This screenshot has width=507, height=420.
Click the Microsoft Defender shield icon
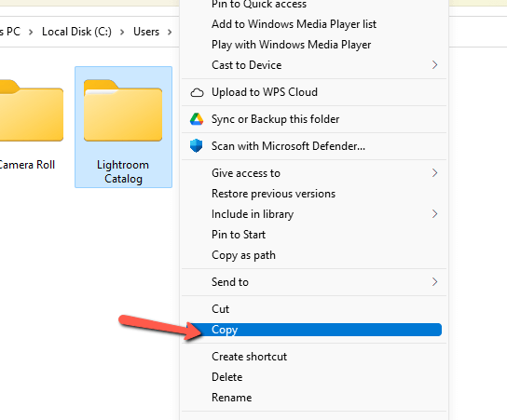click(197, 146)
